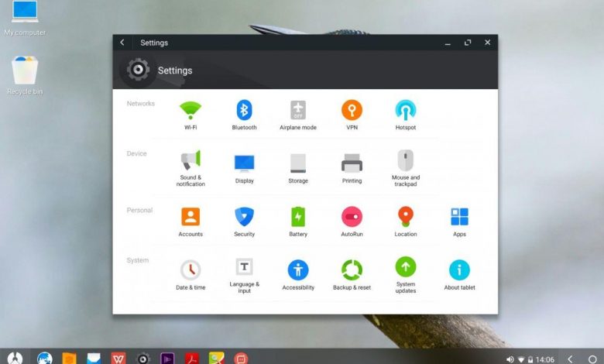
Task: Open Sound & notification settings
Action: coord(190,168)
